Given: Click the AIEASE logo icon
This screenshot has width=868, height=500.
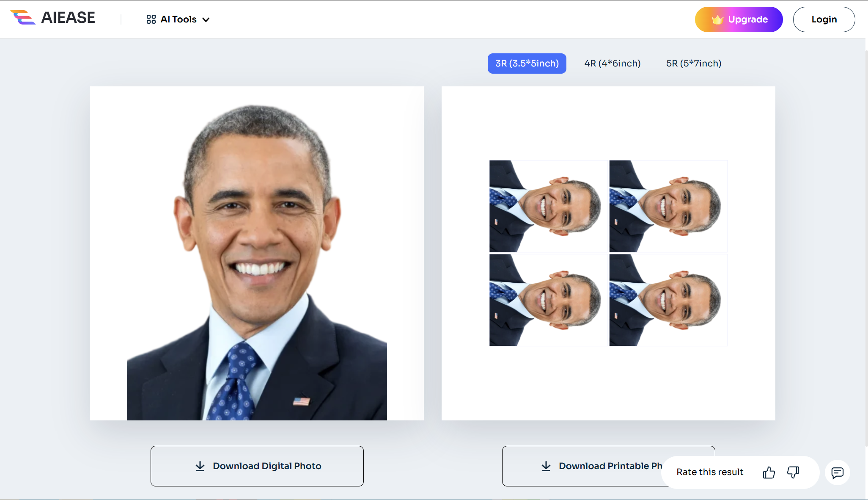Looking at the screenshot, I should (23, 18).
